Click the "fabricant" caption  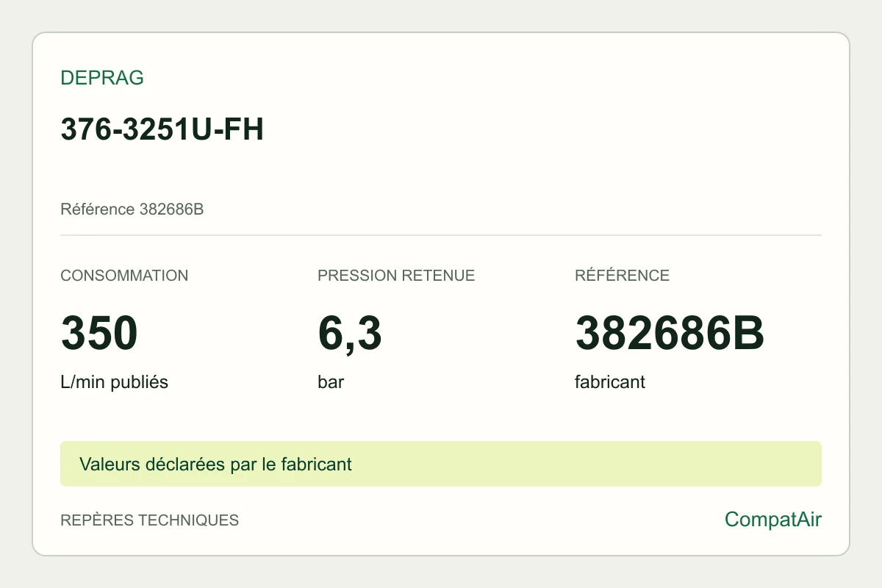pyautogui.click(x=610, y=382)
